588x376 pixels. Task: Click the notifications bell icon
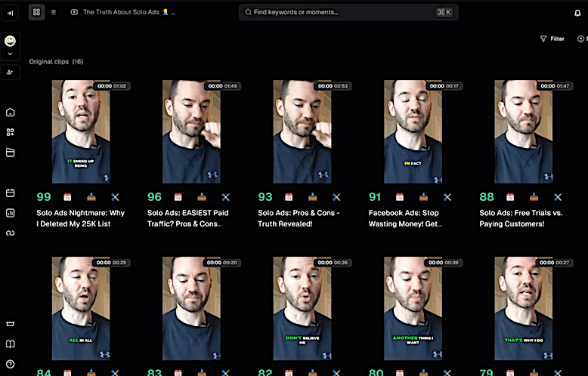click(x=578, y=13)
